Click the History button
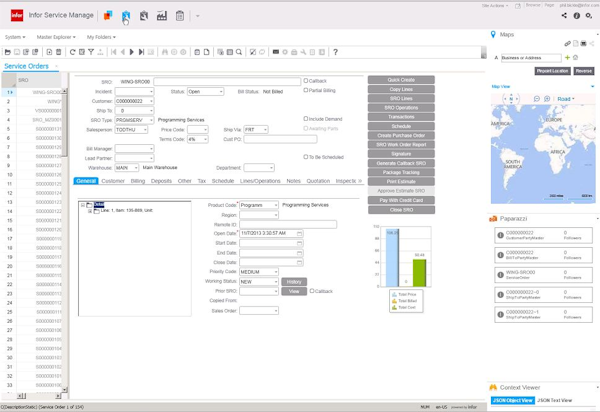 pos(294,282)
